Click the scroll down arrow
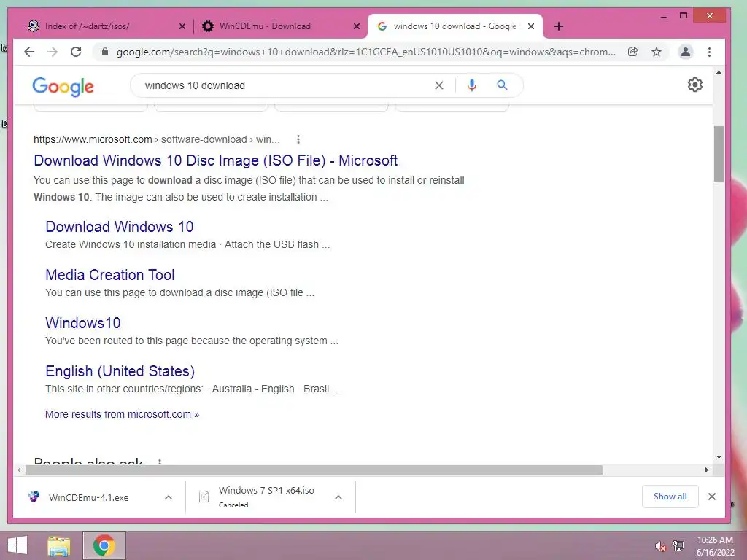Screen dimensions: 747x560 pyautogui.click(x=719, y=457)
